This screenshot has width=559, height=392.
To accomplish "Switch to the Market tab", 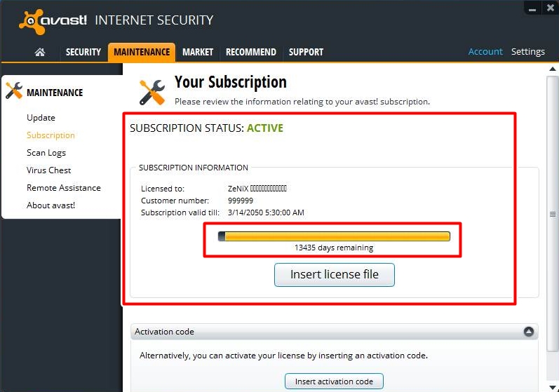I will [198, 52].
